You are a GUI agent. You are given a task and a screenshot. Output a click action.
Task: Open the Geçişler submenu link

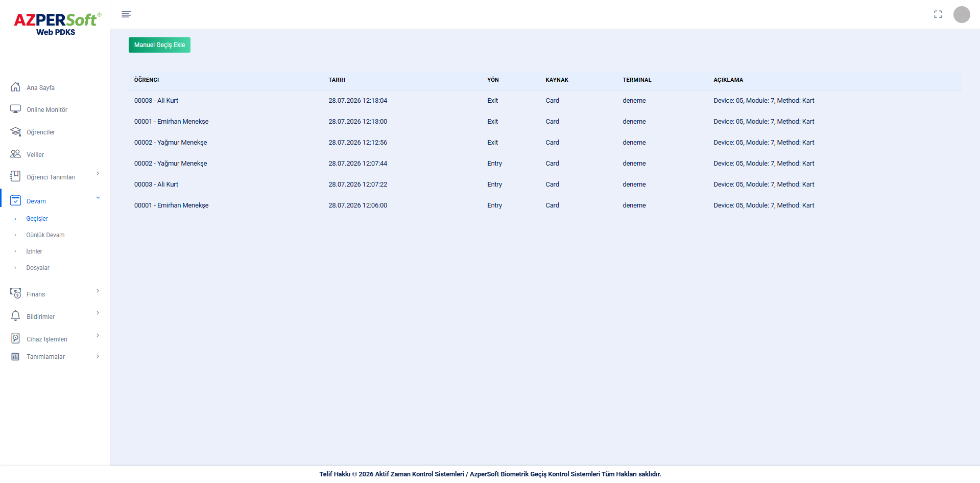(x=37, y=219)
